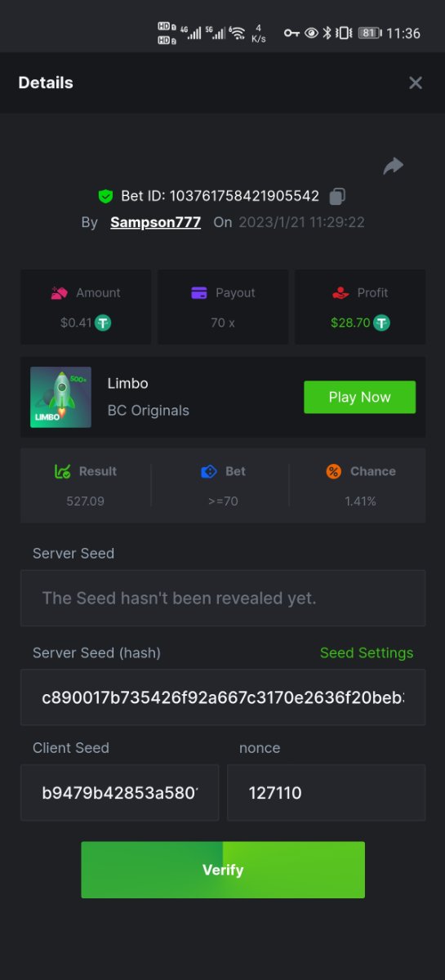
Task: Copy the Bet ID with copy icon
Action: point(337,196)
